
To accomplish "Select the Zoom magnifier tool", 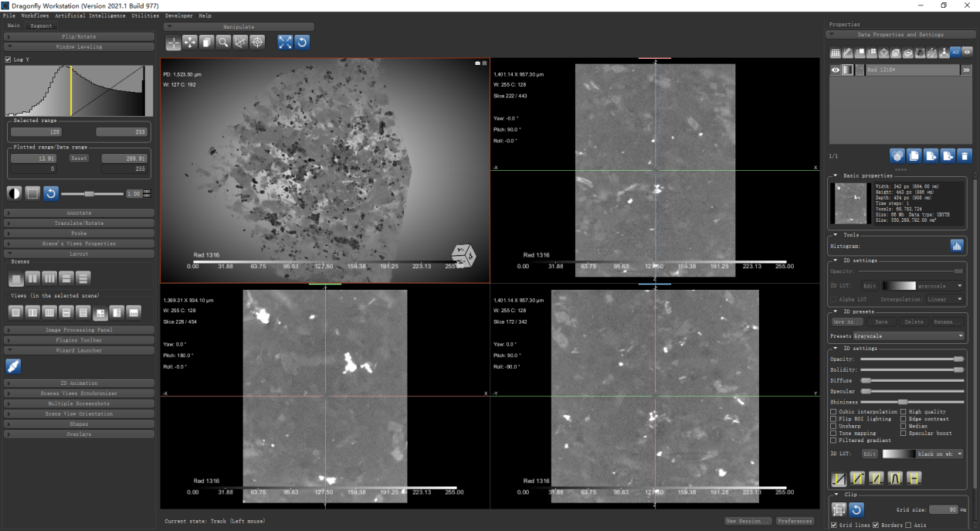I will [x=223, y=43].
